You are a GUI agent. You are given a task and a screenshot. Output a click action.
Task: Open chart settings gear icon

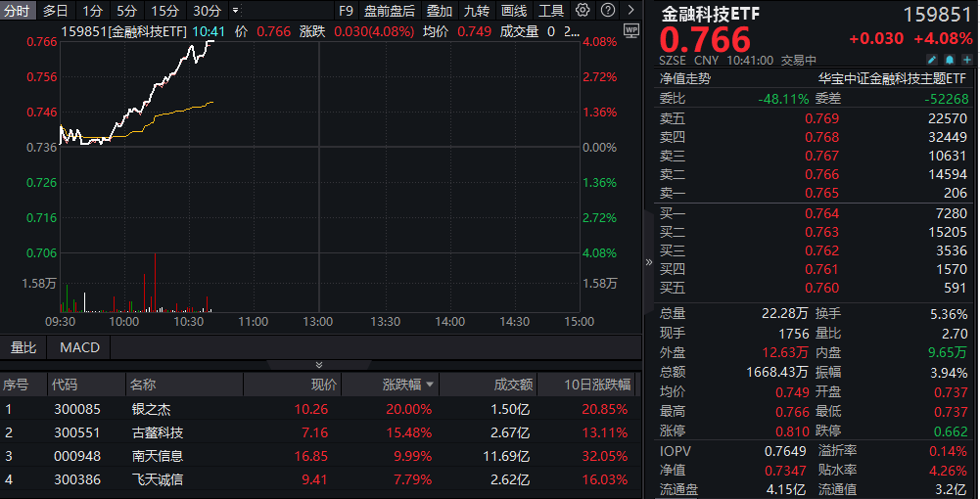pos(583,11)
